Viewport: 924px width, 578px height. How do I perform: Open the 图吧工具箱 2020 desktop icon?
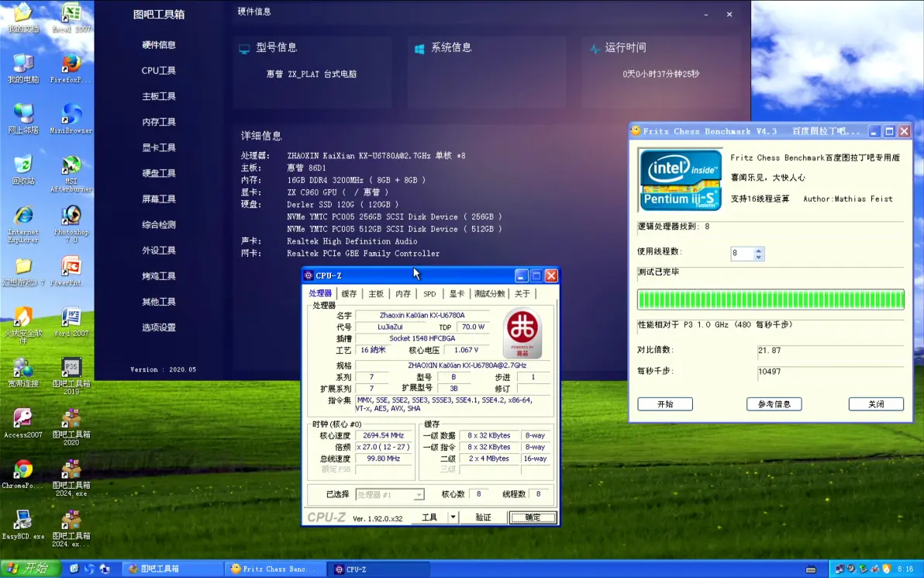(71, 427)
